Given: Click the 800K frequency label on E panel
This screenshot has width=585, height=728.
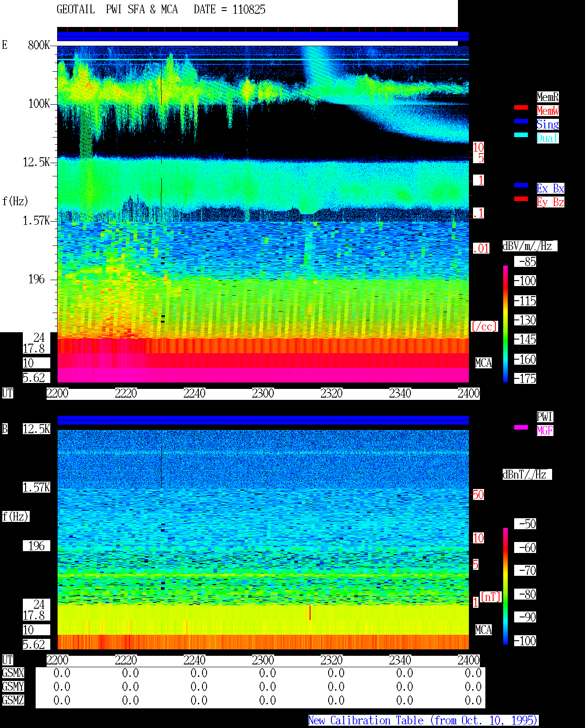Looking at the screenshot, I should tap(39, 45).
